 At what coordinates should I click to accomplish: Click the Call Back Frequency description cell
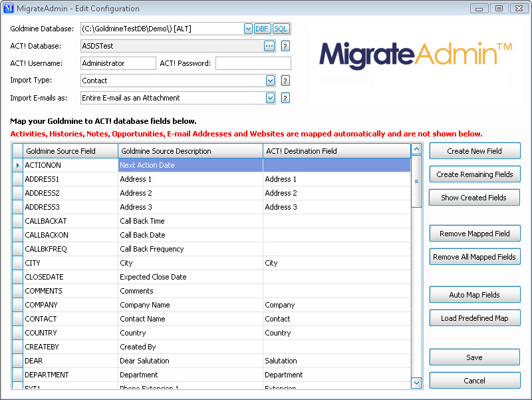[x=190, y=249]
